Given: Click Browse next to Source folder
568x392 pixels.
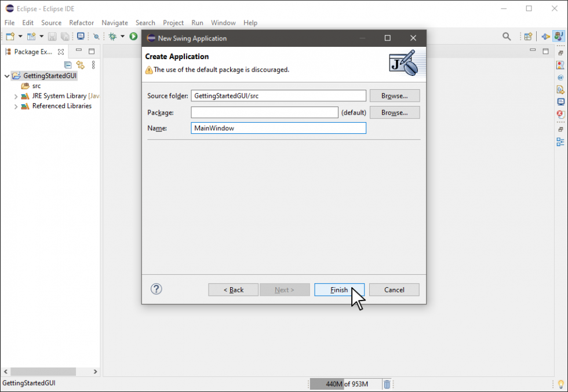Looking at the screenshot, I should pyautogui.click(x=395, y=96).
